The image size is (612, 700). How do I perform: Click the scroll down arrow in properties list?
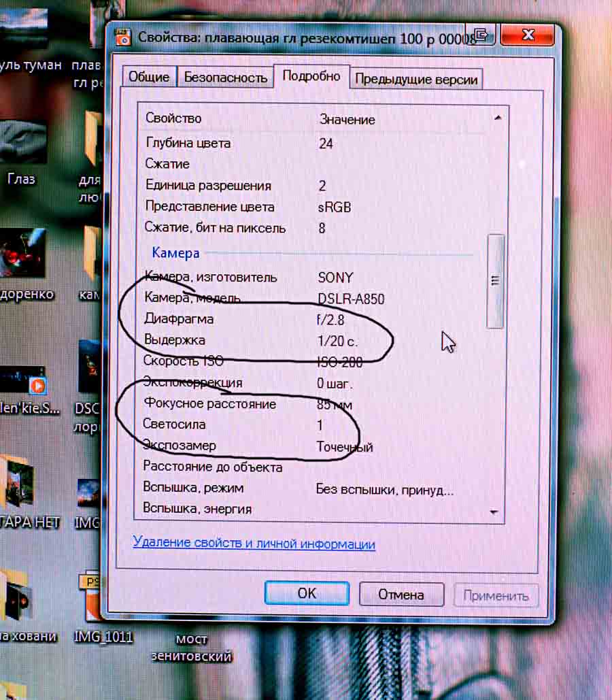click(x=494, y=512)
